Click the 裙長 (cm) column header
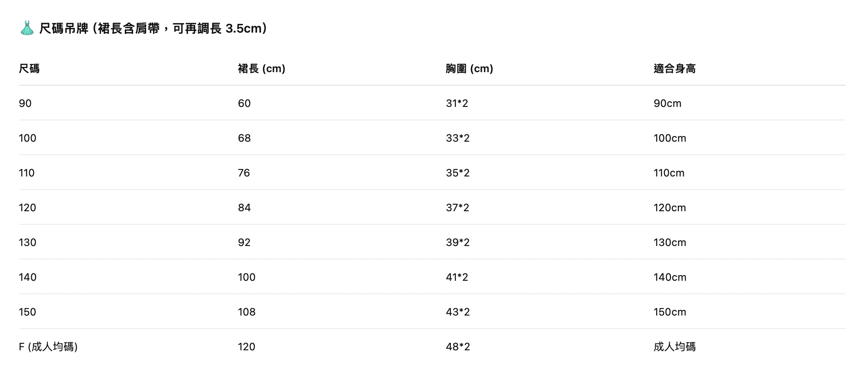Viewport: 868px width, 379px height. tap(261, 68)
